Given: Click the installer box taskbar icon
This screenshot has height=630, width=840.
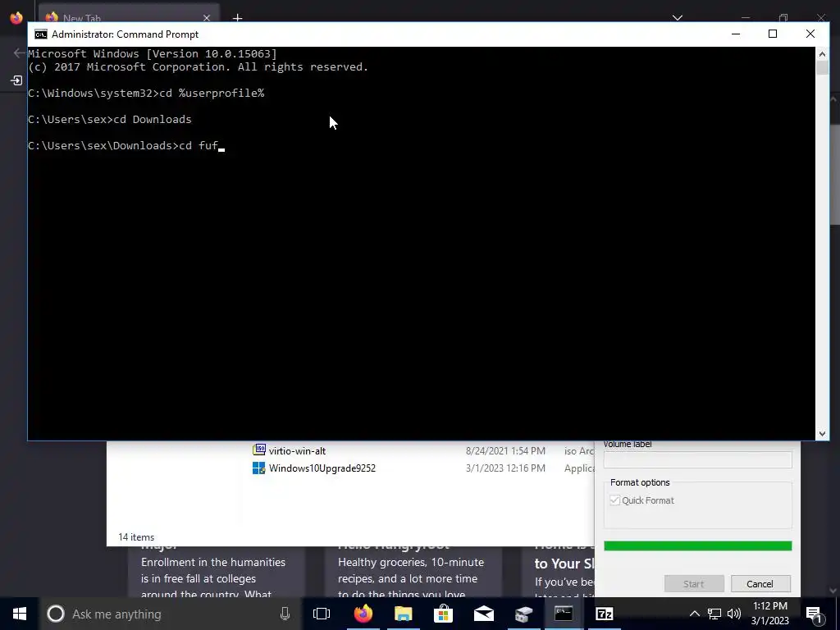Looking at the screenshot, I should (x=524, y=614).
